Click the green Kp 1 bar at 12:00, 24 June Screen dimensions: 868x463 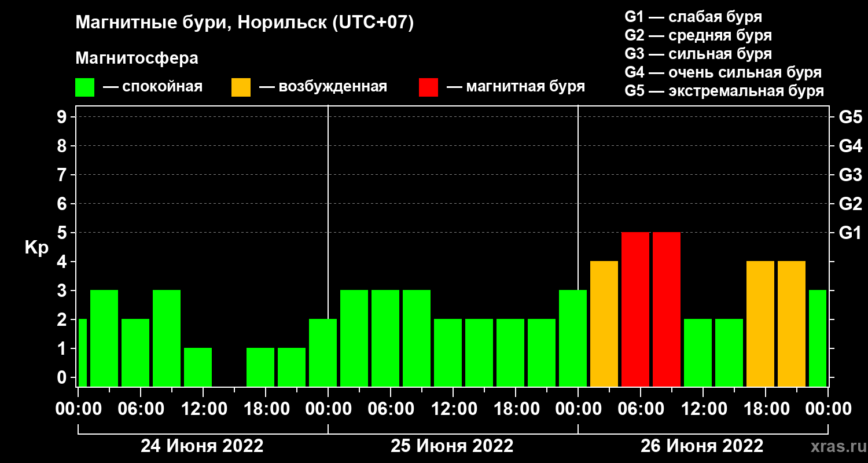click(x=198, y=367)
